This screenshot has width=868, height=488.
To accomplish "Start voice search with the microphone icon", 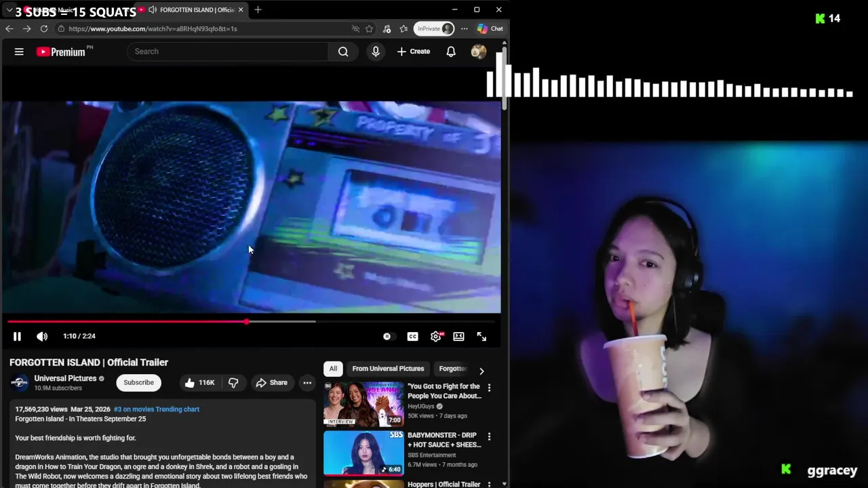I will [x=376, y=52].
